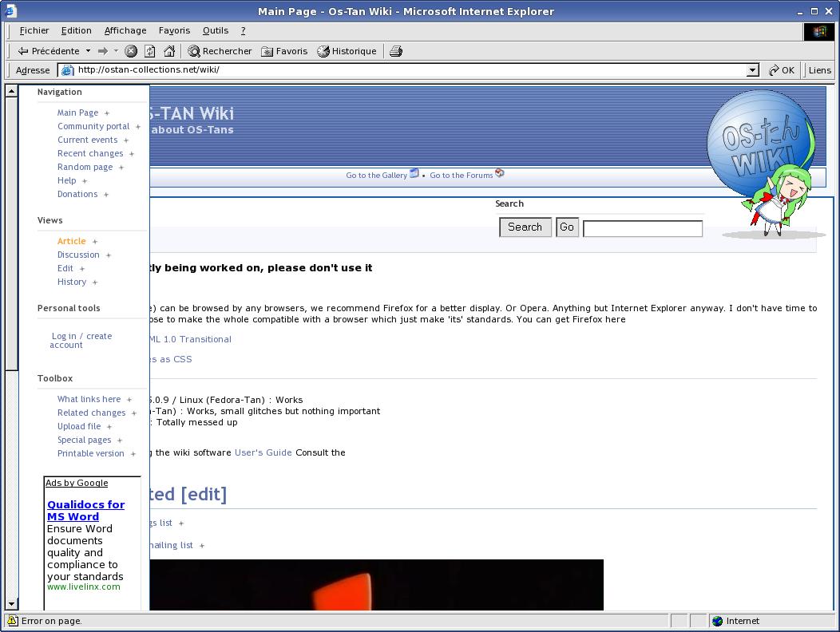Open the Qualidocs for MS Word ad
This screenshot has width=840, height=632.
pos(85,511)
